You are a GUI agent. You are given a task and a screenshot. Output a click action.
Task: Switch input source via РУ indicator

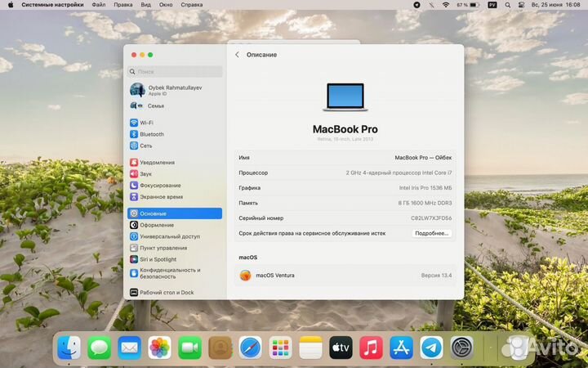pos(492,5)
